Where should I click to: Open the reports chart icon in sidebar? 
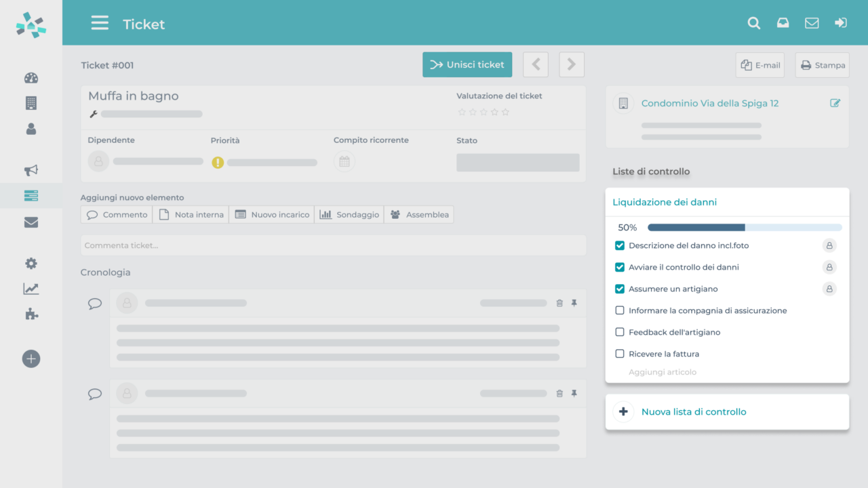click(x=31, y=288)
